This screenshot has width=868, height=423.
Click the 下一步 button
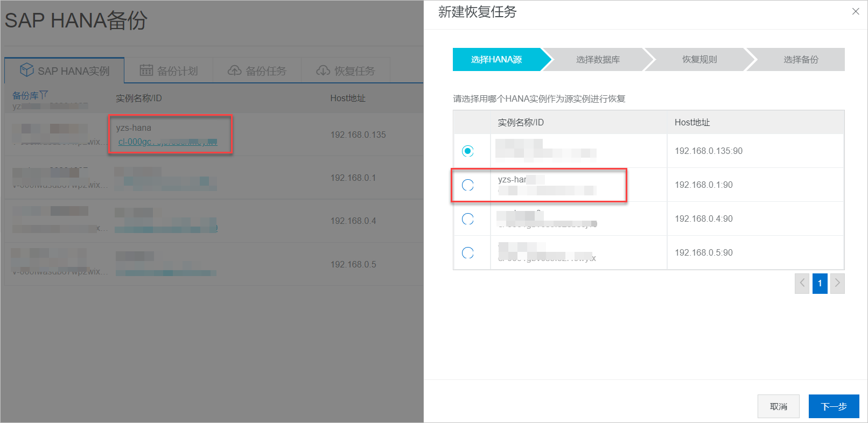coord(834,406)
